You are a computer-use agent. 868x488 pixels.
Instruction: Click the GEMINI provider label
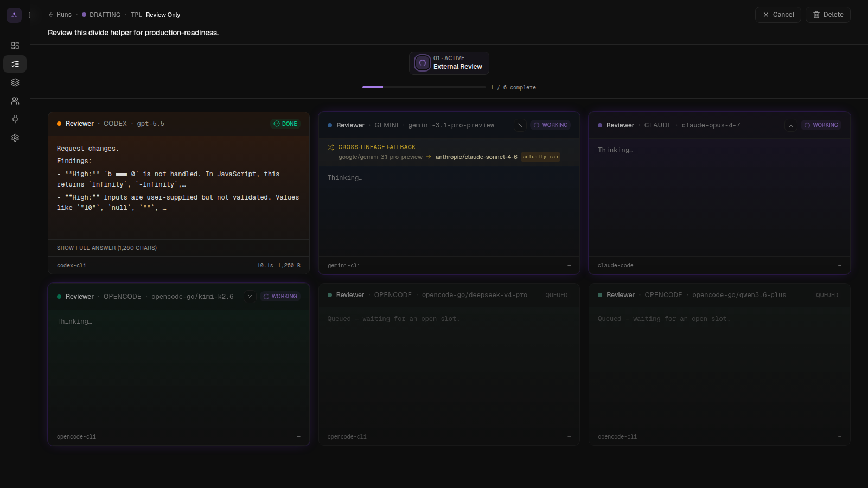(386, 125)
